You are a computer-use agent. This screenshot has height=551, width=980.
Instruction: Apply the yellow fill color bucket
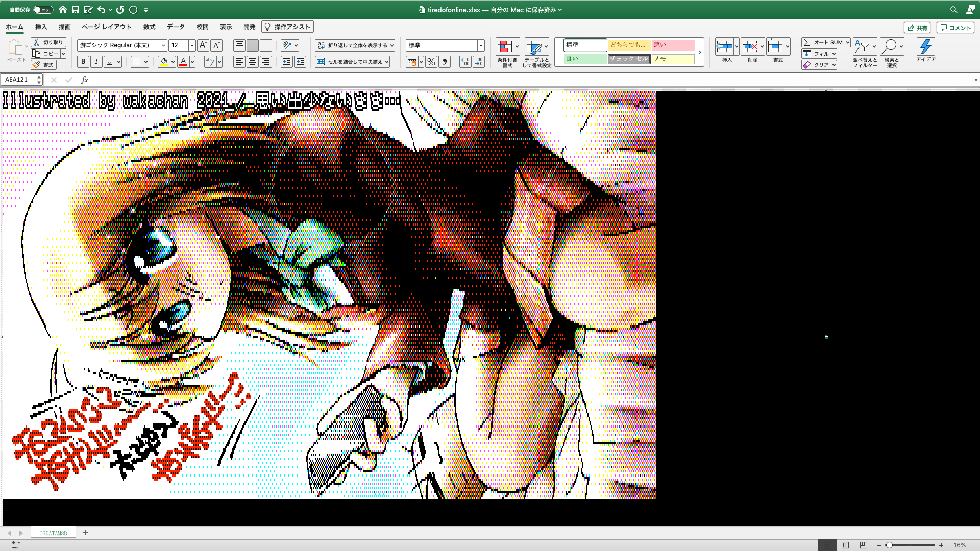(x=164, y=62)
